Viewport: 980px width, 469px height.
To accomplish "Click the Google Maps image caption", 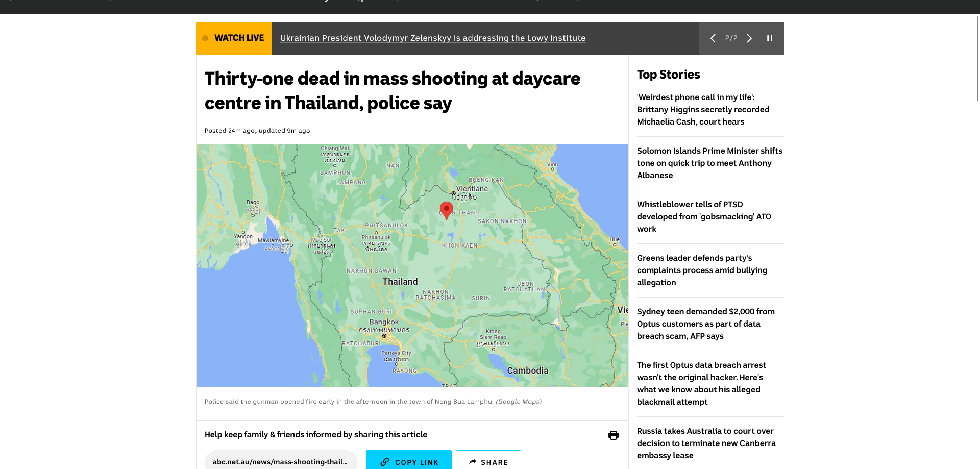I will point(373,402).
